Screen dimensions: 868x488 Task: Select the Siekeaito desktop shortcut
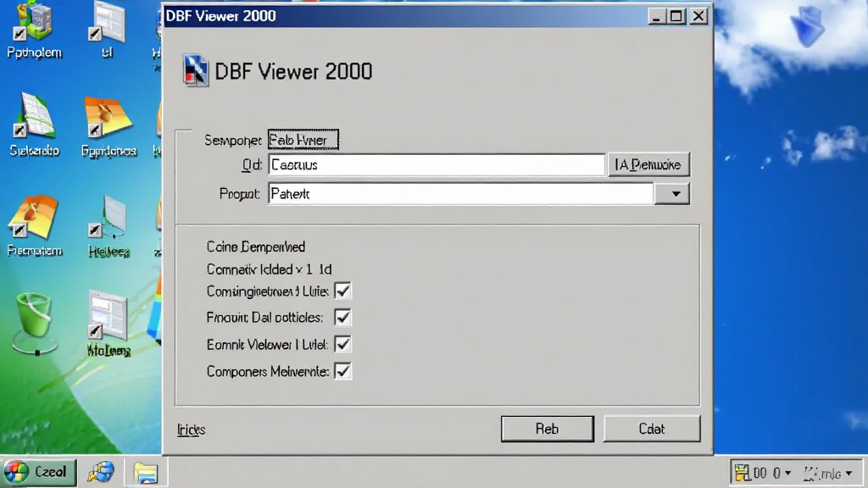(34, 125)
